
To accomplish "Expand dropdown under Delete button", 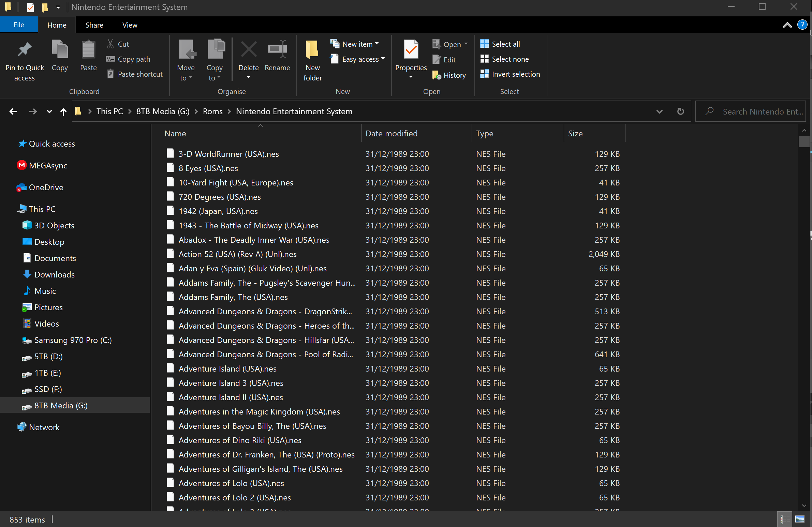I will [248, 77].
